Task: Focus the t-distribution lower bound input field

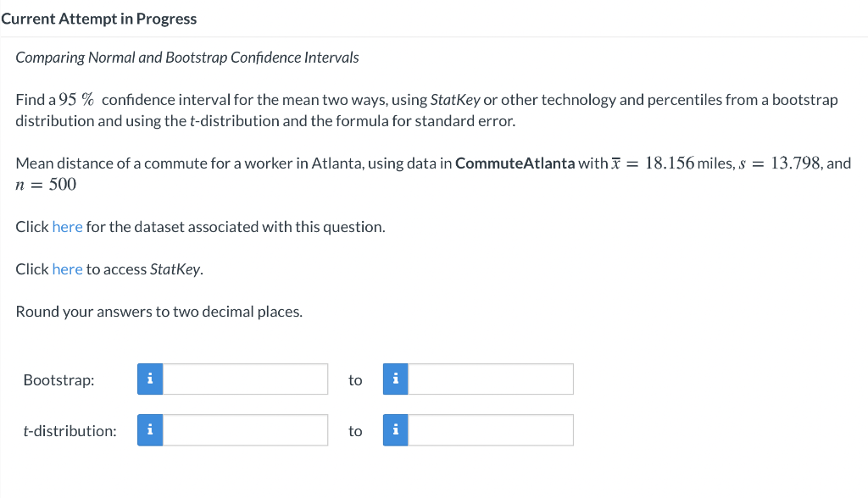Action: click(245, 430)
